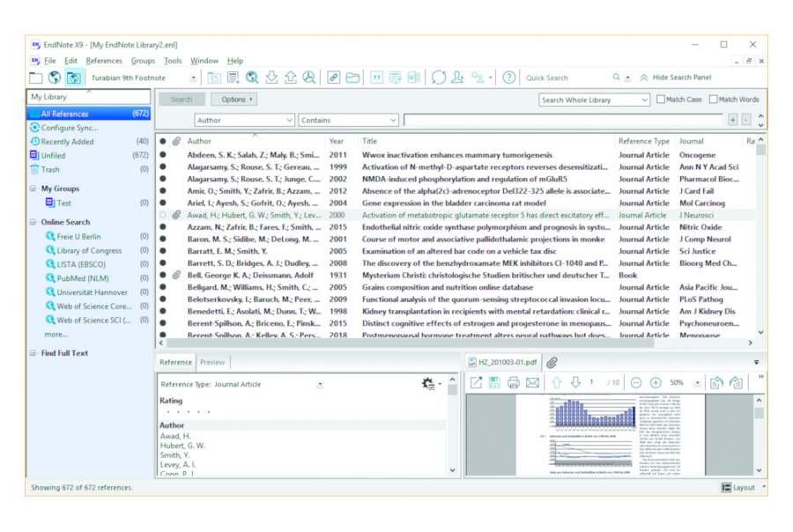Image resolution: width=793 pixels, height=532 pixels.
Task: Click the Open Link toolbar icon
Action: tap(333, 78)
